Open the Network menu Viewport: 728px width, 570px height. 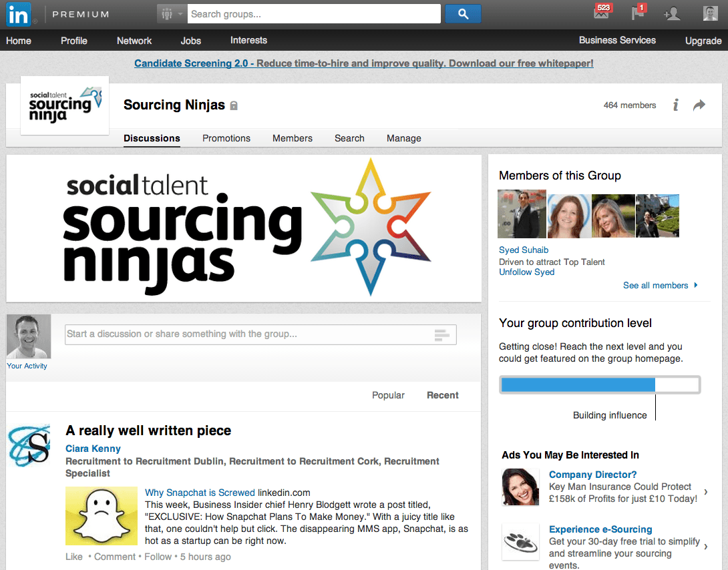point(134,41)
